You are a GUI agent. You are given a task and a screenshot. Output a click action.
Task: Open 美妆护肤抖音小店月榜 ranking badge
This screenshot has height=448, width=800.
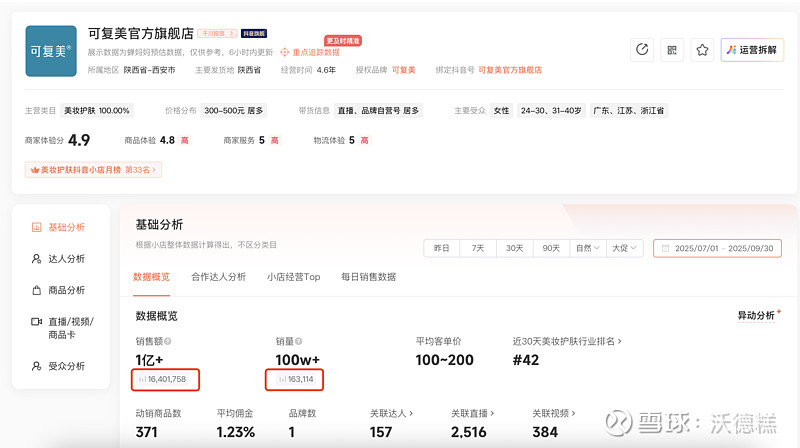pos(93,169)
